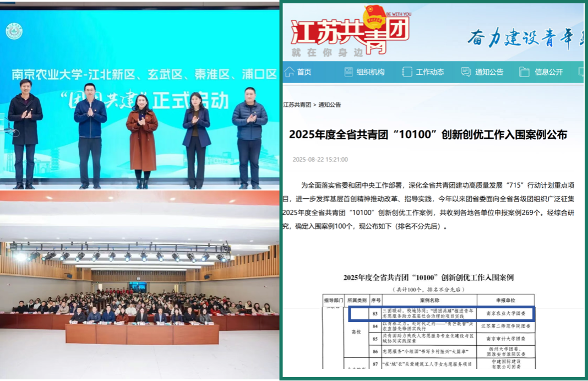The image size is (588, 381).
Task: Open the 首页 navigation item
Action: 304,72
